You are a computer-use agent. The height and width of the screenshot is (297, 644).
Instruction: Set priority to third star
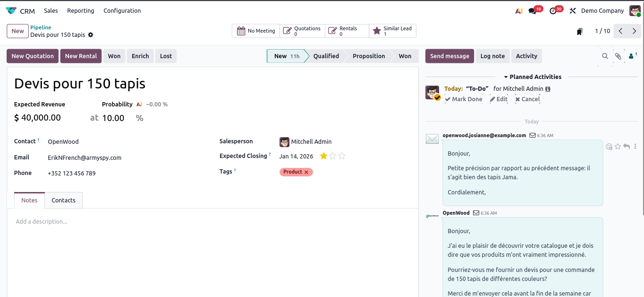click(x=342, y=156)
